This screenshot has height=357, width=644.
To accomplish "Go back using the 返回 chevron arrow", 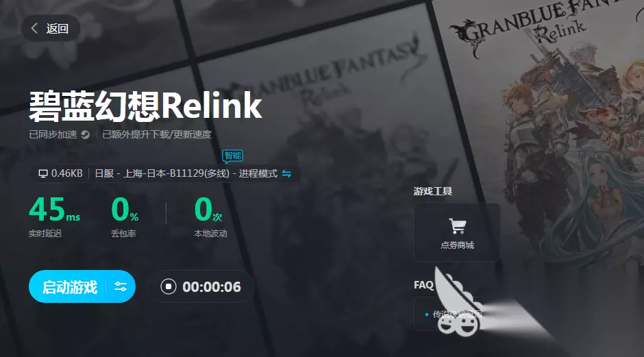I will [34, 28].
